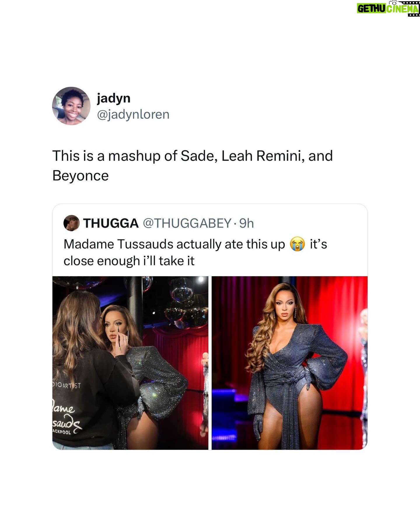
Task: Click the main tweet text about mashup
Action: pyautogui.click(x=192, y=165)
